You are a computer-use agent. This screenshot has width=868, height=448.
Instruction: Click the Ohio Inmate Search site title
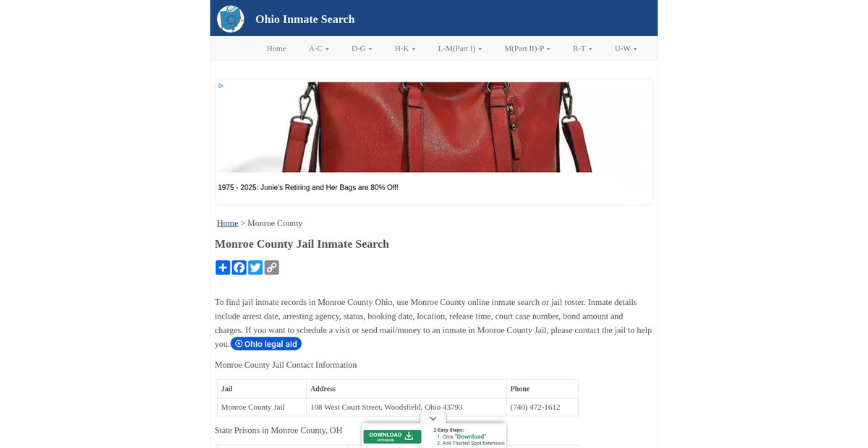click(x=305, y=19)
